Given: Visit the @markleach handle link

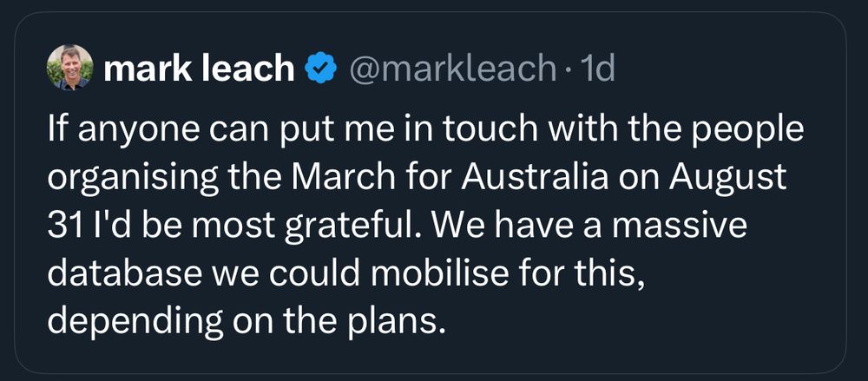Looking at the screenshot, I should pyautogui.click(x=452, y=69).
